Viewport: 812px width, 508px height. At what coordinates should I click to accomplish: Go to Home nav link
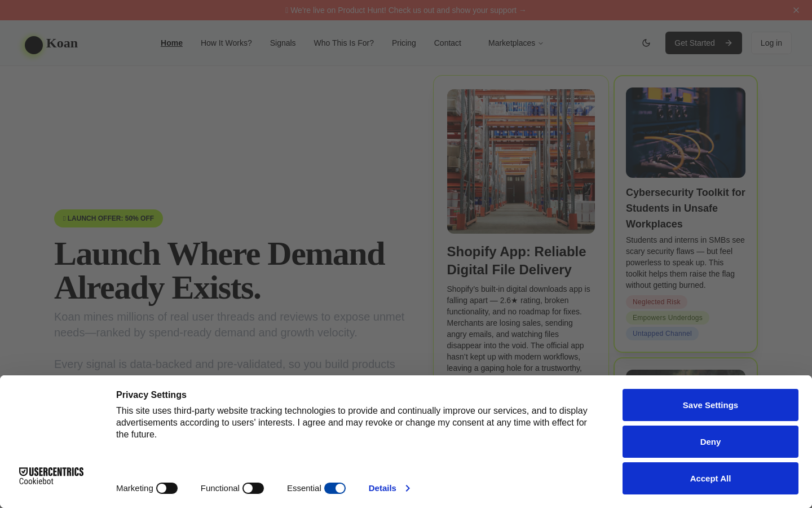click(x=171, y=43)
